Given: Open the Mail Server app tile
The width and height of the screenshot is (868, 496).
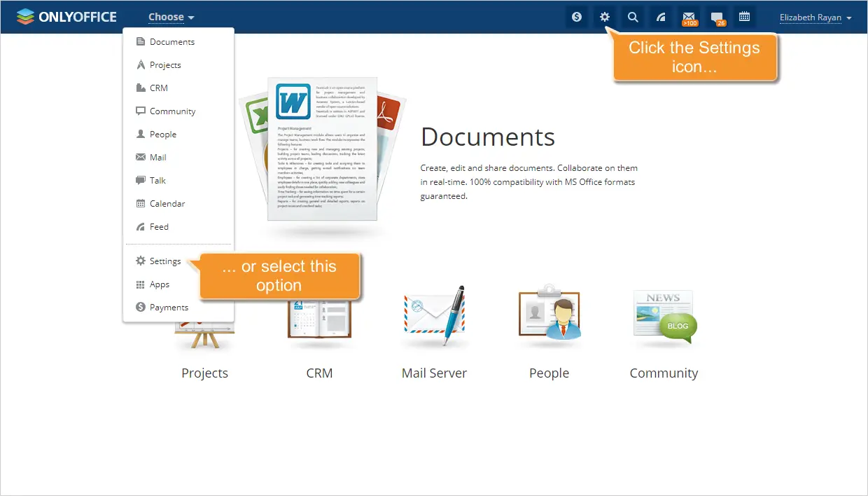Looking at the screenshot, I should pos(434,315).
